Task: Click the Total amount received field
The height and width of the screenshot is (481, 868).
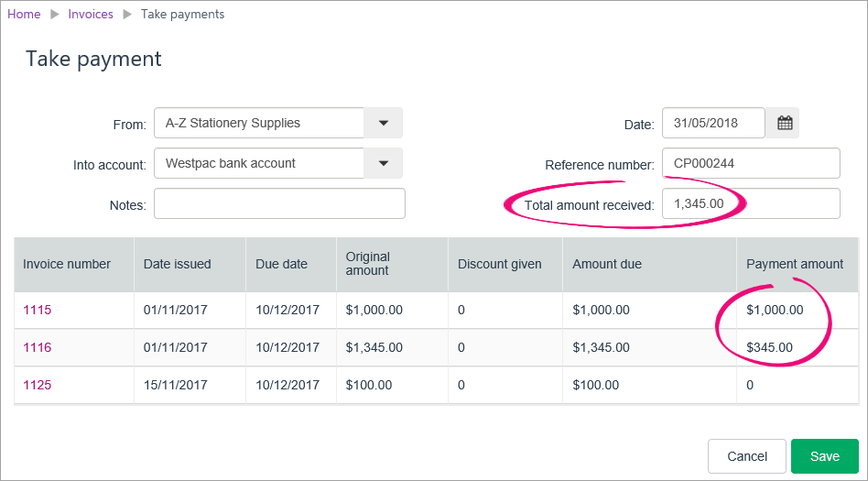Action: [x=750, y=203]
